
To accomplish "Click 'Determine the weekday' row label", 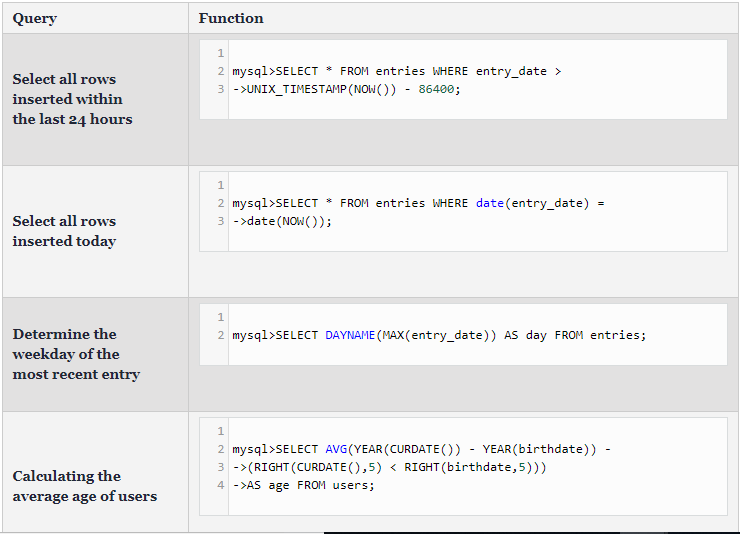I will [x=76, y=354].
